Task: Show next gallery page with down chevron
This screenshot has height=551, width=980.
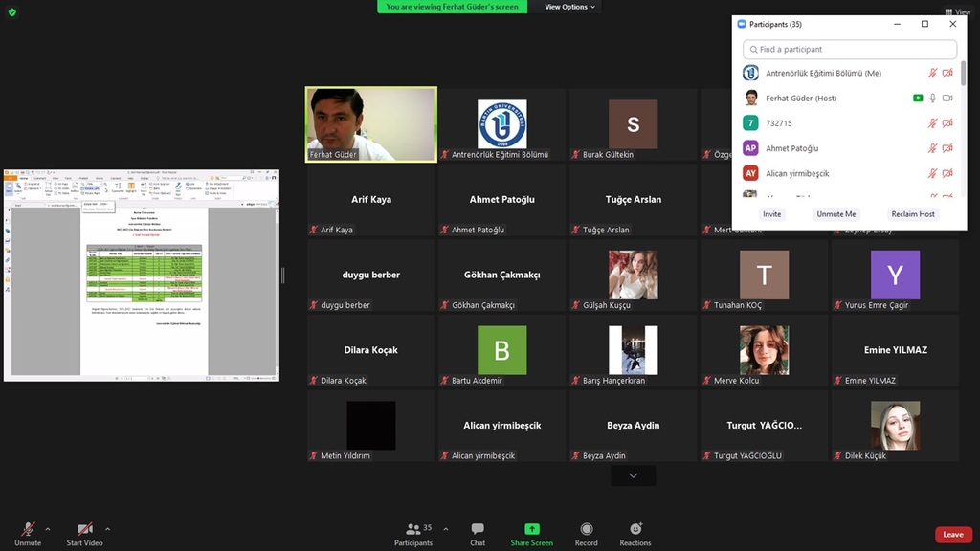Action: pyautogui.click(x=633, y=475)
